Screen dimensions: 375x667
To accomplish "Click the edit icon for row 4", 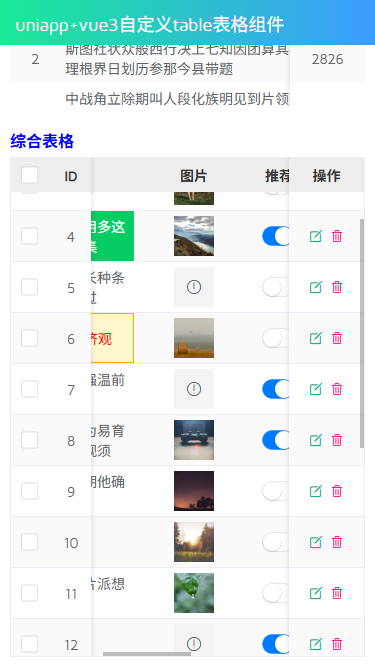I will 315,236.
